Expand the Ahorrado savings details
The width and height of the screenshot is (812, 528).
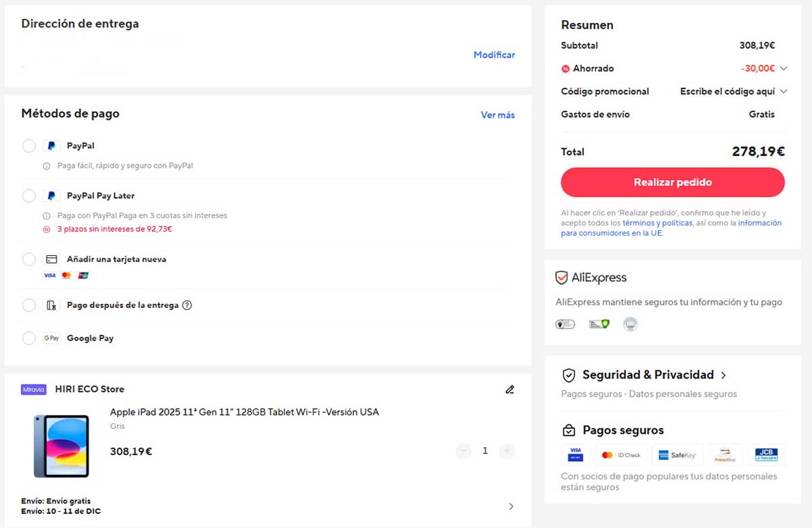(x=784, y=68)
